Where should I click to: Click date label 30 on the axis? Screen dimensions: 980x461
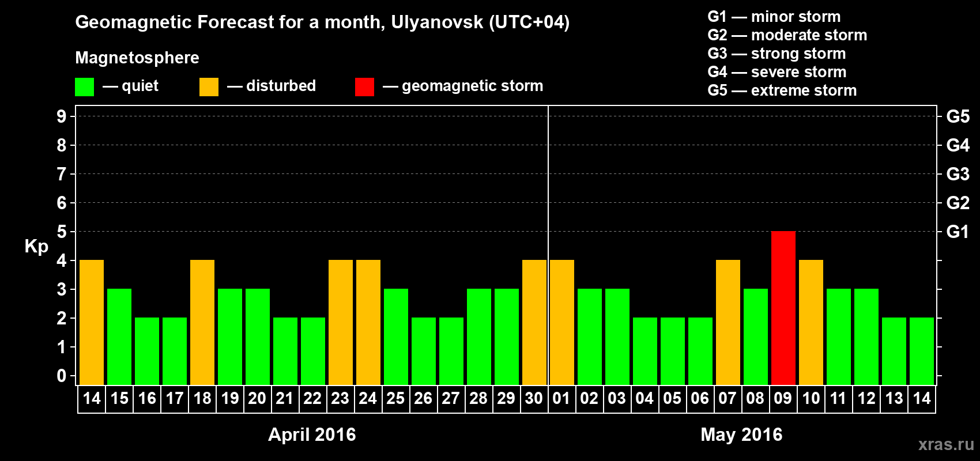tap(534, 399)
